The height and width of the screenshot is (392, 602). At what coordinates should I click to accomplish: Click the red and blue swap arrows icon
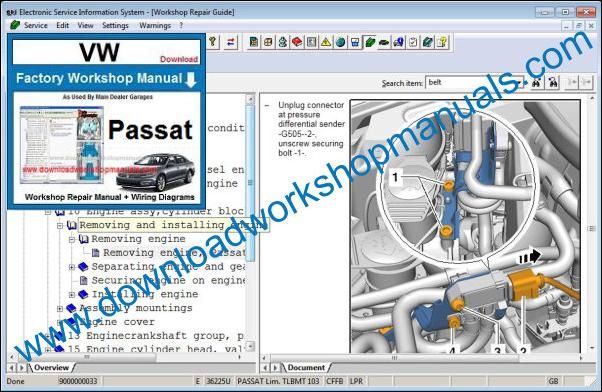point(231,42)
